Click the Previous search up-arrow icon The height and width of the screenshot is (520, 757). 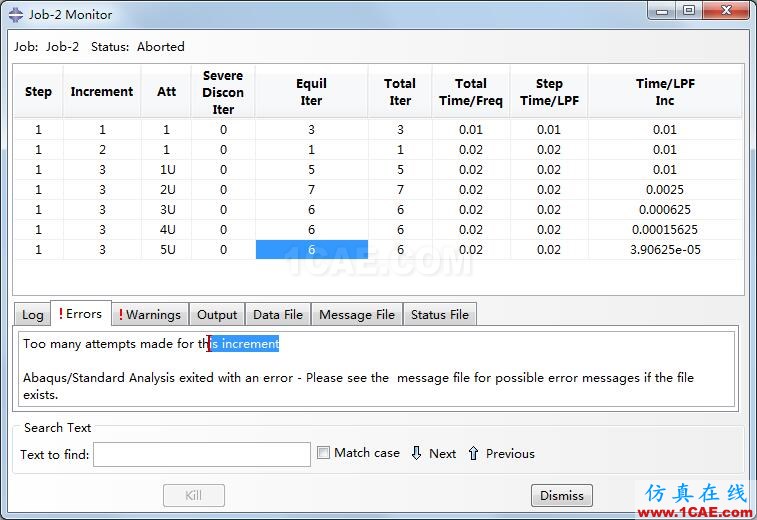point(473,453)
